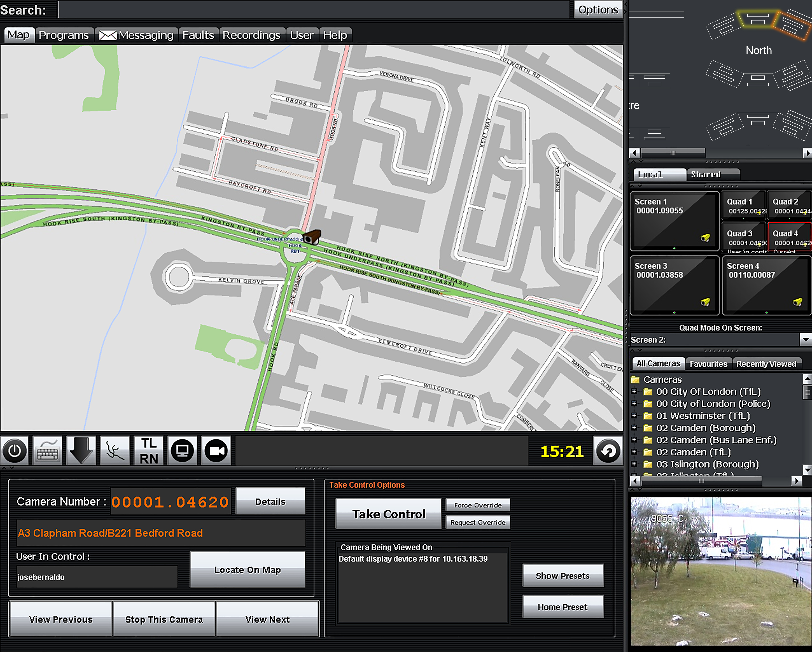The width and height of the screenshot is (812, 652).
Task: Select the Quad 4 current tile
Action: click(789, 237)
